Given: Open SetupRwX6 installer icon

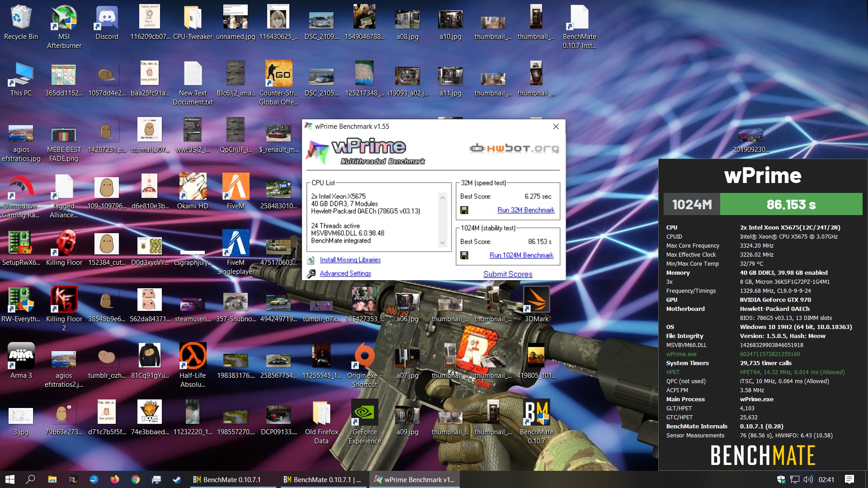Looking at the screenshot, I should click(x=21, y=249).
